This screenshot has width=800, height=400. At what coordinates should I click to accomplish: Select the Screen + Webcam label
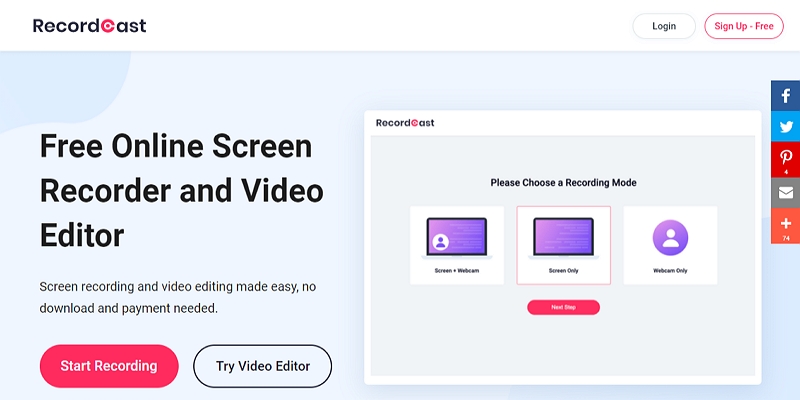(x=456, y=270)
